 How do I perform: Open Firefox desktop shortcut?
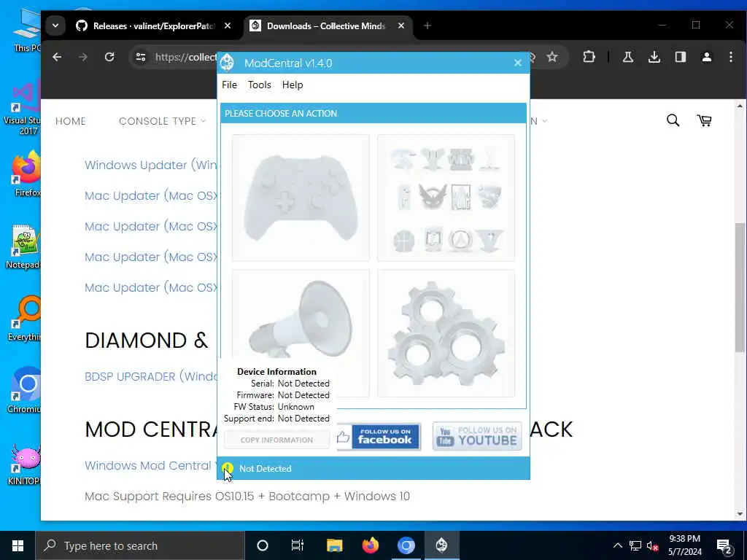[x=27, y=174]
